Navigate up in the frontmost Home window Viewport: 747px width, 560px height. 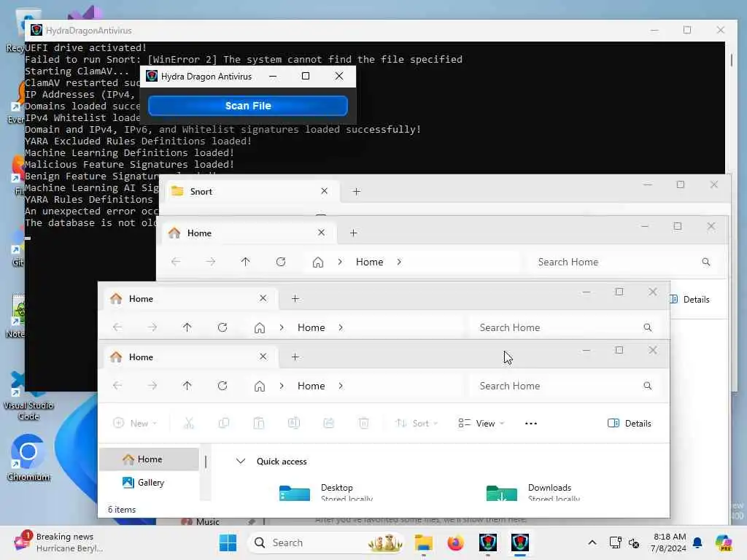[x=187, y=386]
